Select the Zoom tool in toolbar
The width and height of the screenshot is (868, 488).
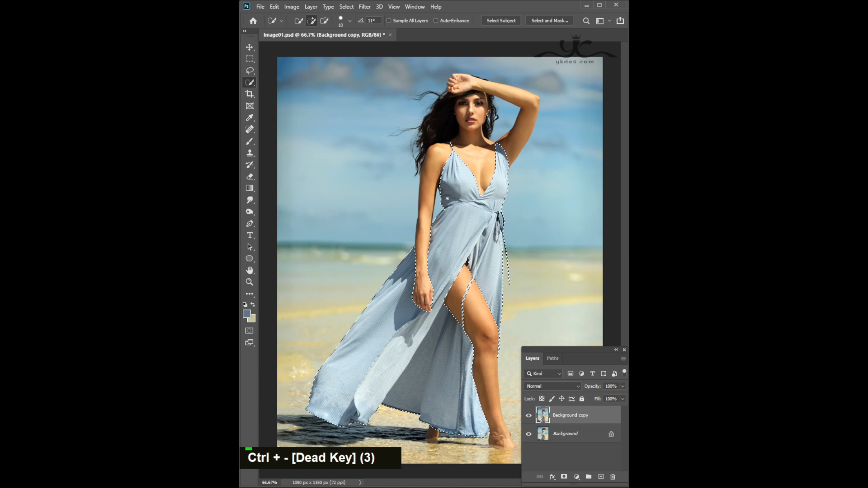tap(249, 282)
